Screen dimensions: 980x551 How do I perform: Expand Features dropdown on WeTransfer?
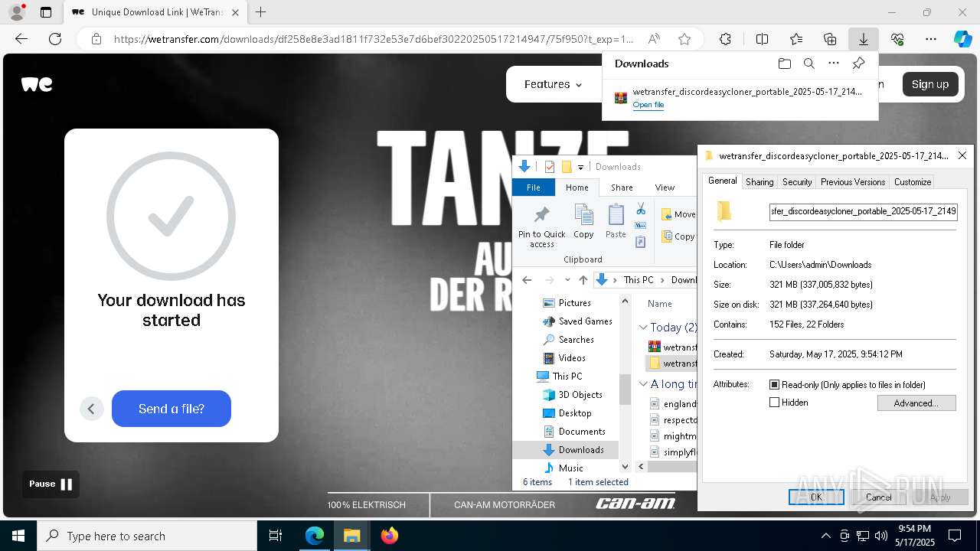click(x=553, y=84)
